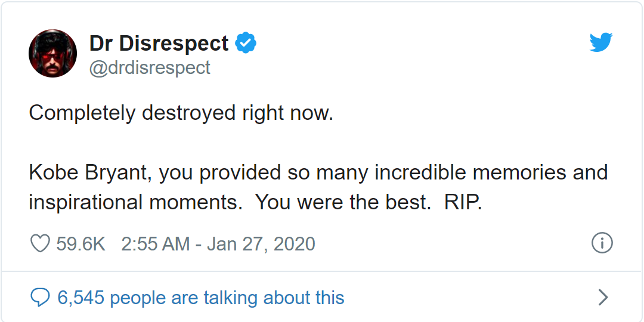Click the speech bubble reply icon
This screenshot has width=644, height=322.
point(41,298)
